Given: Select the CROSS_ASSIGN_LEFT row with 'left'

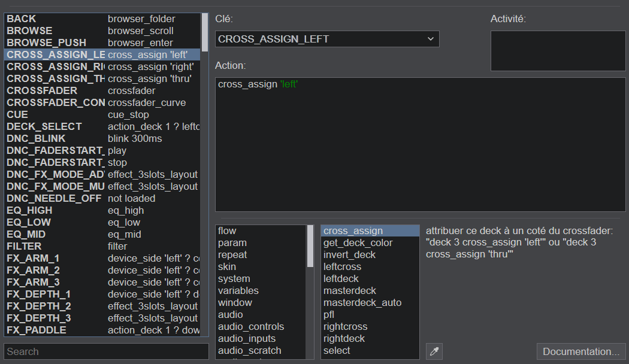Looking at the screenshot, I should coord(102,55).
